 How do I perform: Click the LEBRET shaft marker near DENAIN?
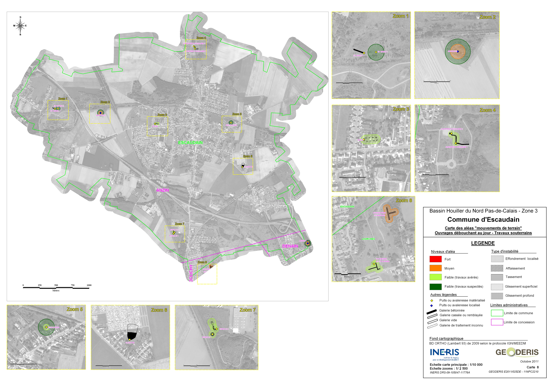308,243
